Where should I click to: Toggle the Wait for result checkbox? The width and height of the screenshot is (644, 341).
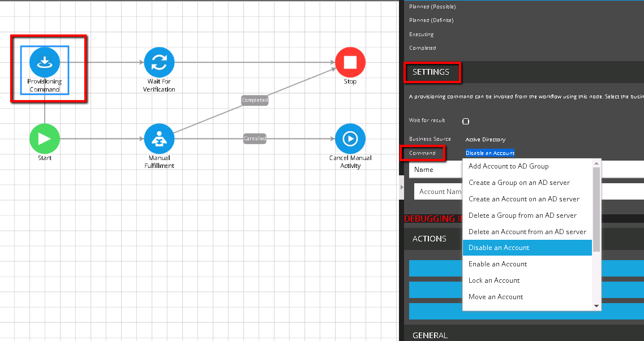click(x=466, y=121)
